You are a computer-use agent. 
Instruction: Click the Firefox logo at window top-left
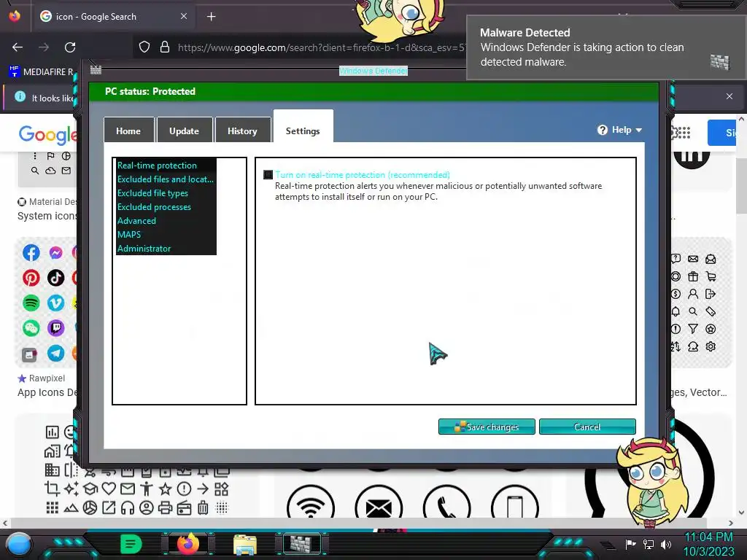(x=15, y=16)
